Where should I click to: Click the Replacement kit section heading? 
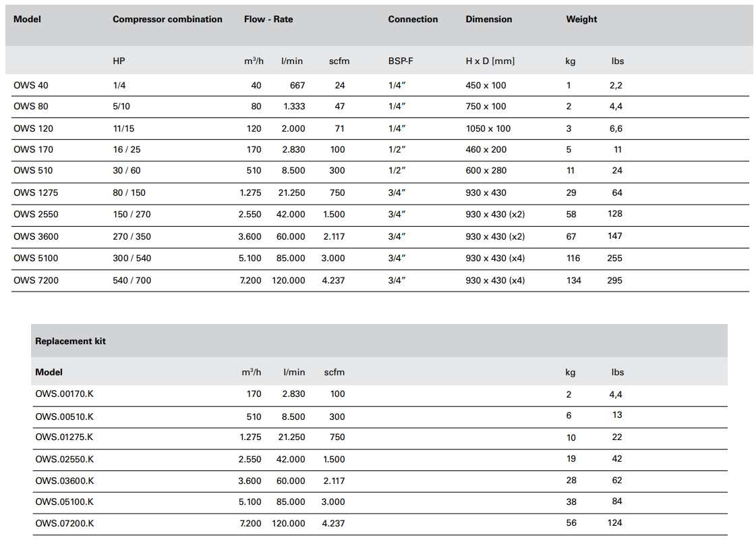[70, 341]
